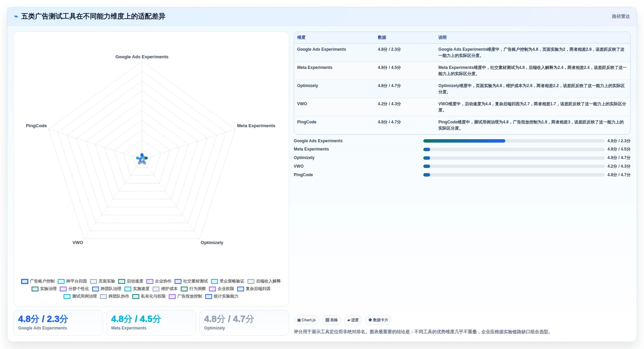Click the 说明 column header
644x349 pixels.
(442, 37)
